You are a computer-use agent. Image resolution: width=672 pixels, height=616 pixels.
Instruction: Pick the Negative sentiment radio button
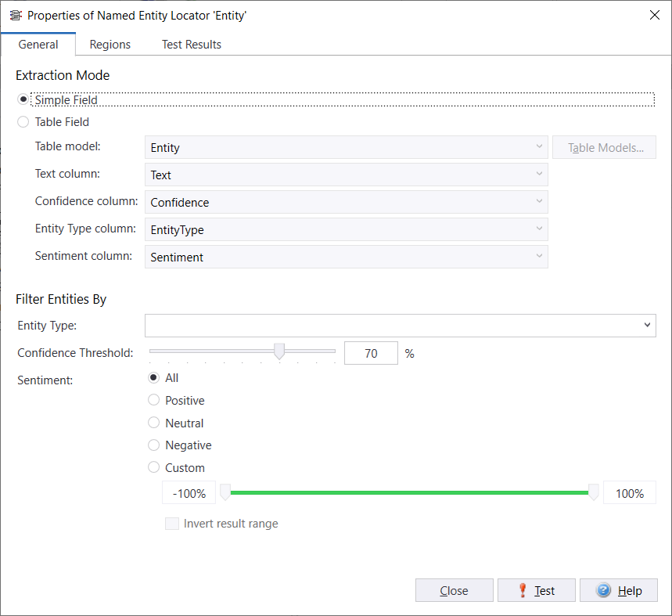pyautogui.click(x=154, y=445)
